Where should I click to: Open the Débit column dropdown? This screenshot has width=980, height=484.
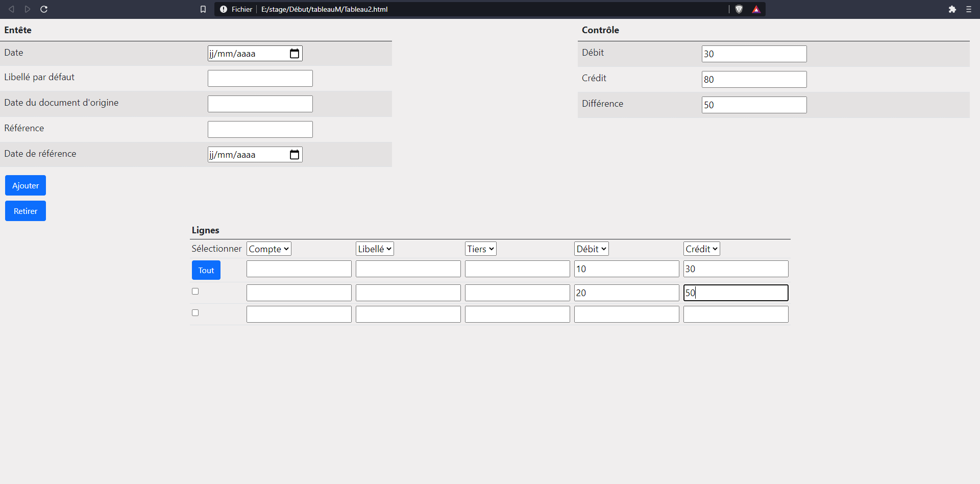(x=591, y=249)
